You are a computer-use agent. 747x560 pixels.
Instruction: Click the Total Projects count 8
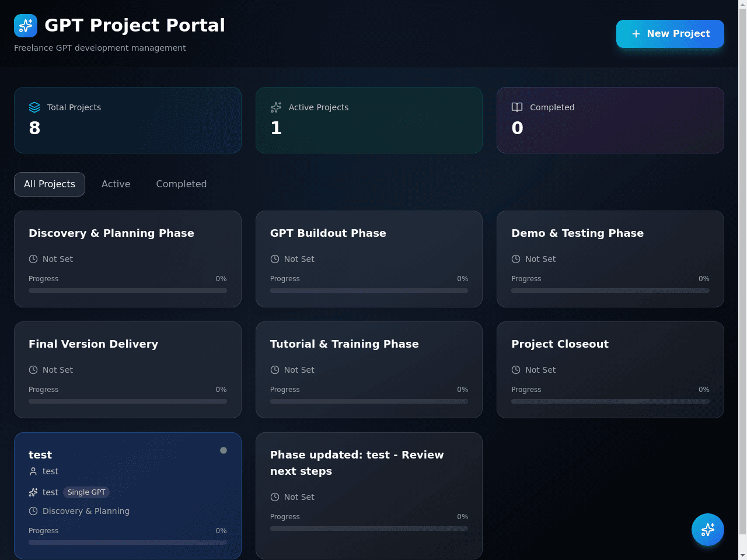pos(34,128)
